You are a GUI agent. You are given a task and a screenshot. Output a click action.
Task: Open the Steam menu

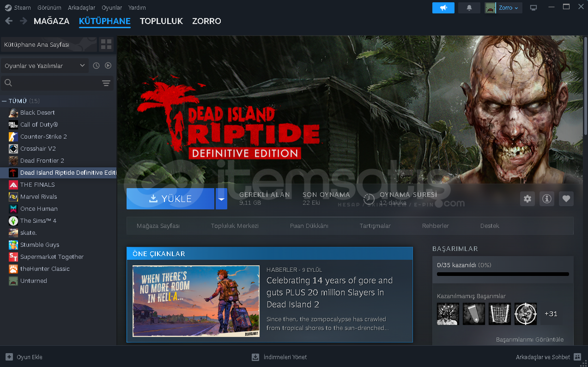[23, 8]
